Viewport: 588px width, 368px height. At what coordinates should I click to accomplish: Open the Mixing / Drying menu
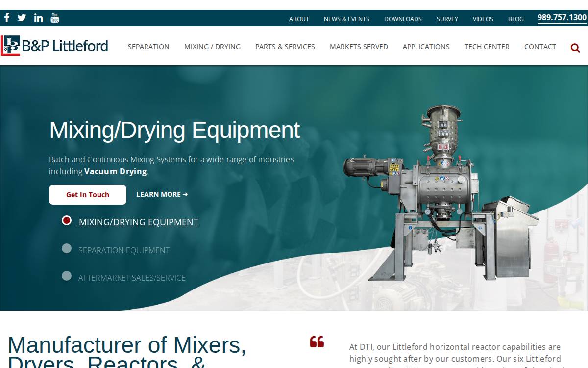[x=212, y=47]
